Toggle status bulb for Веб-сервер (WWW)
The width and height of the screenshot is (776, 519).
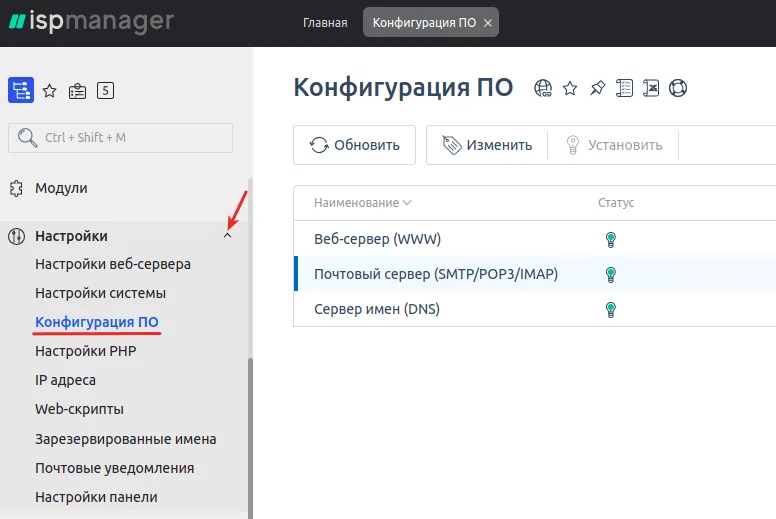pos(610,239)
